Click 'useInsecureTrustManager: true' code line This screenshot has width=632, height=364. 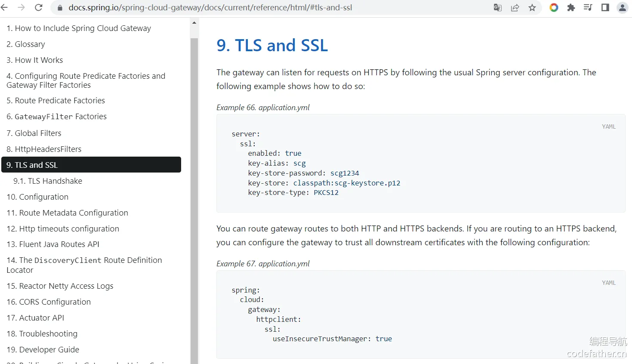pyautogui.click(x=332, y=339)
